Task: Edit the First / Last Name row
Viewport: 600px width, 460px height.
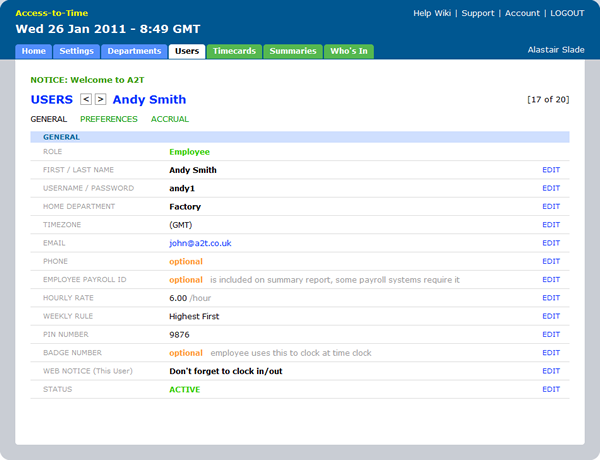Action: tap(551, 170)
